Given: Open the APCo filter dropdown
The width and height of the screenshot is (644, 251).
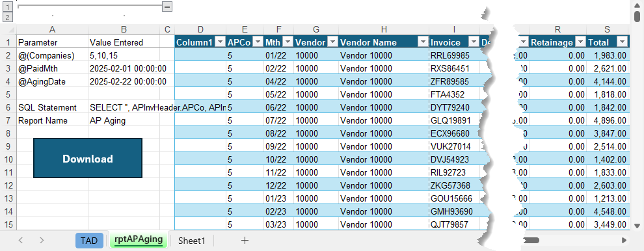Looking at the screenshot, I should click(258, 42).
